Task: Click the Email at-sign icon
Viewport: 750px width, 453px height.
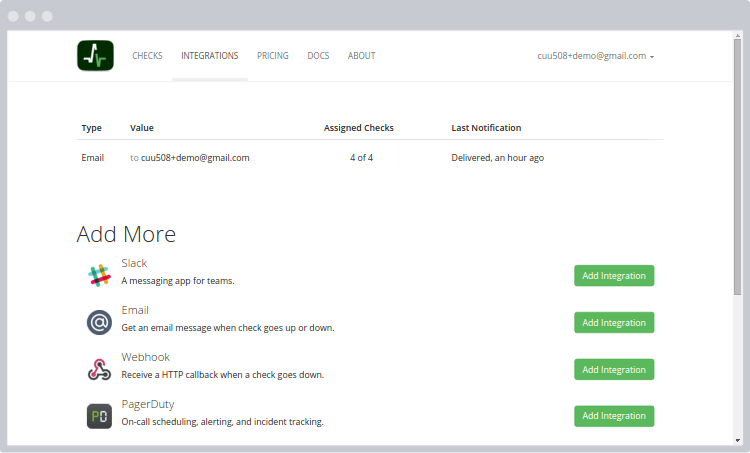Action: [99, 322]
